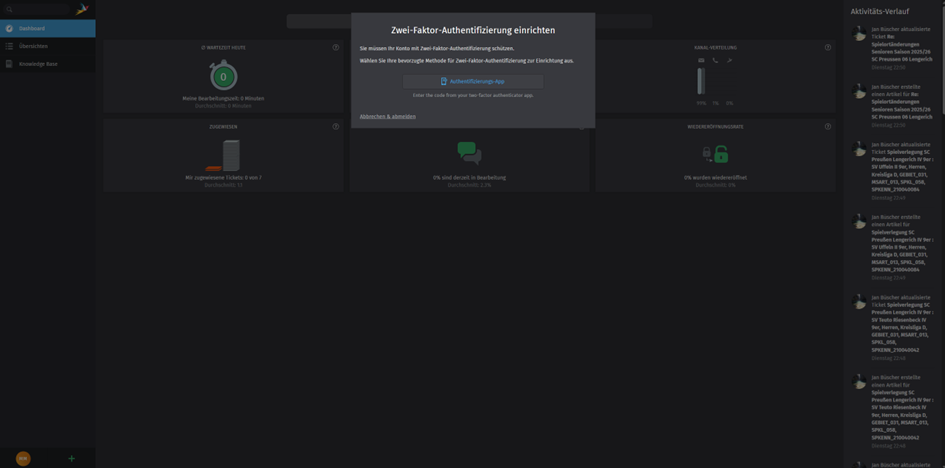The image size is (945, 468).
Task: Click the email channel icon
Action: coord(701,61)
